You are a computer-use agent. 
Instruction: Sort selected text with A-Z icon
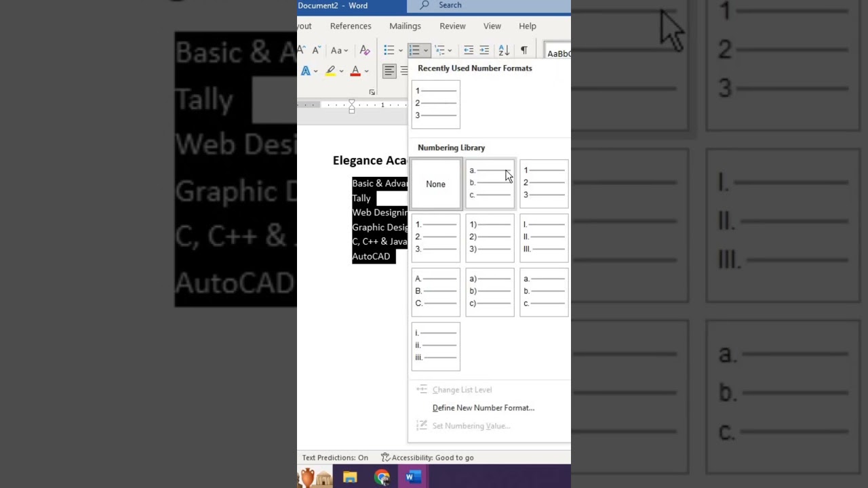pos(504,50)
